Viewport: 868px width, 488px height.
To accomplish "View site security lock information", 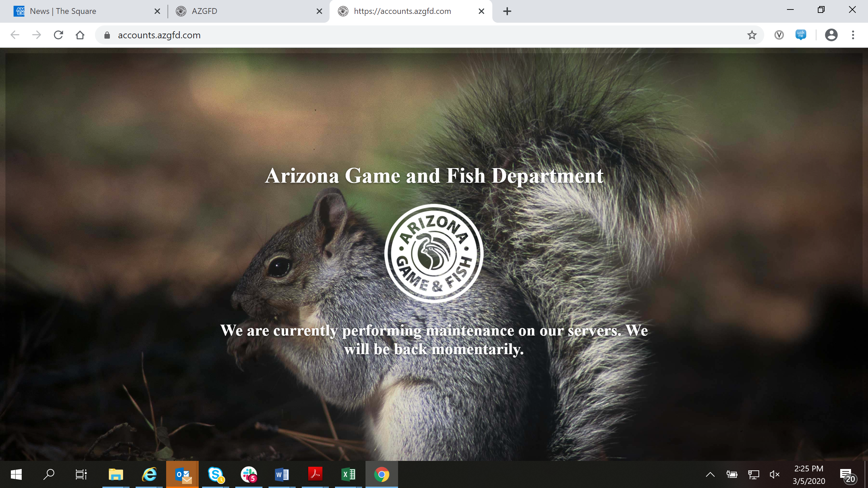I will tap(107, 35).
